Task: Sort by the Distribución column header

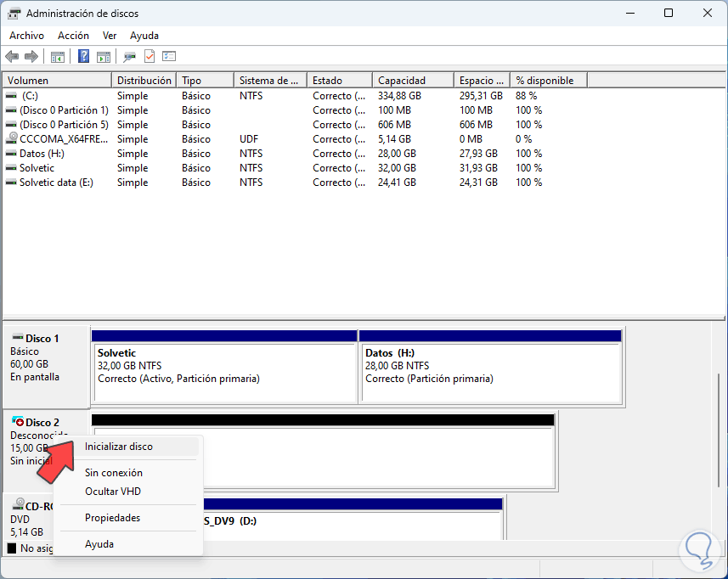Action: tap(144, 81)
